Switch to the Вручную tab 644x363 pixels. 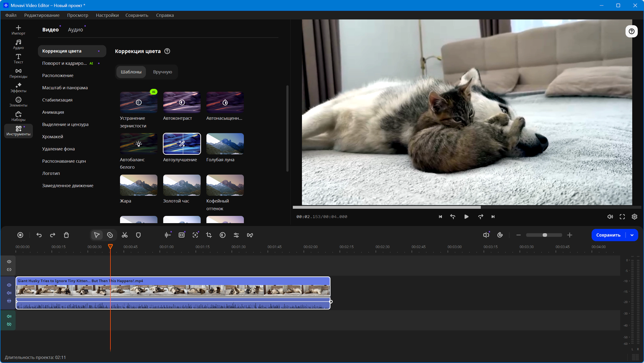pos(163,72)
